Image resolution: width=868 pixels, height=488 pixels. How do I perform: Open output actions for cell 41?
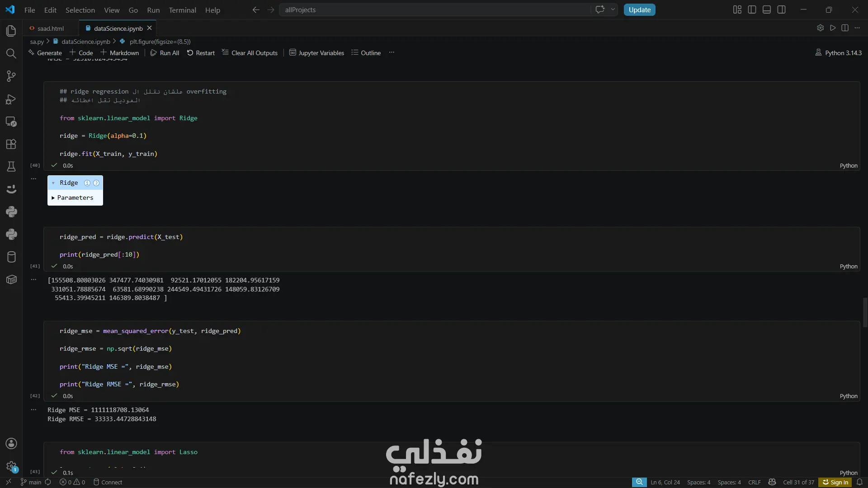click(x=33, y=280)
